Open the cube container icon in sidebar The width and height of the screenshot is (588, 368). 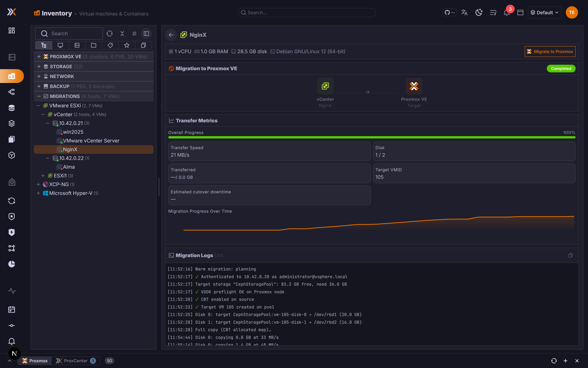pyautogui.click(x=12, y=155)
